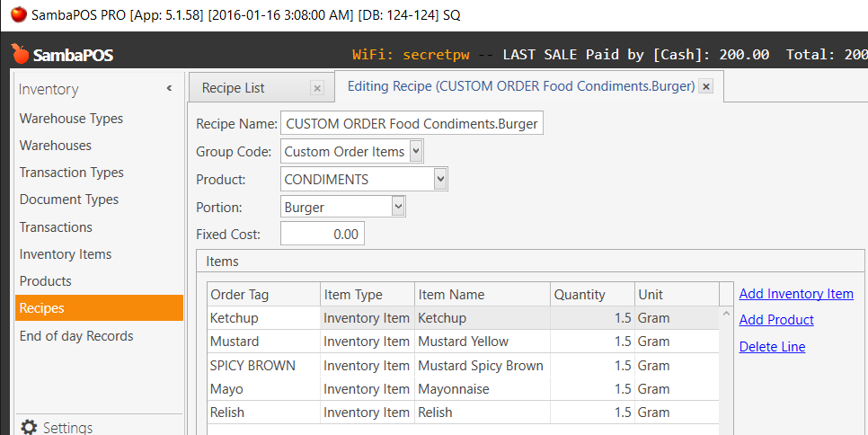Open Settings via the gear icon
The height and width of the screenshot is (435, 868).
pos(29,427)
